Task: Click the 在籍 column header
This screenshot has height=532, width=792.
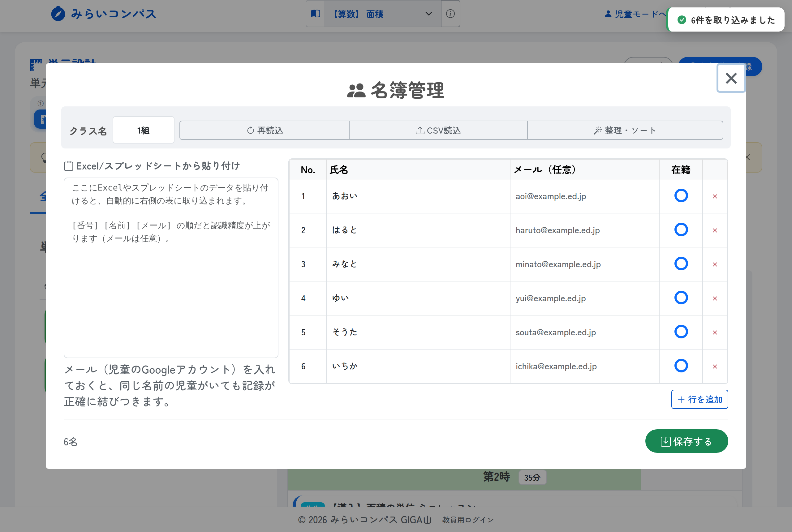Action: pos(681,169)
